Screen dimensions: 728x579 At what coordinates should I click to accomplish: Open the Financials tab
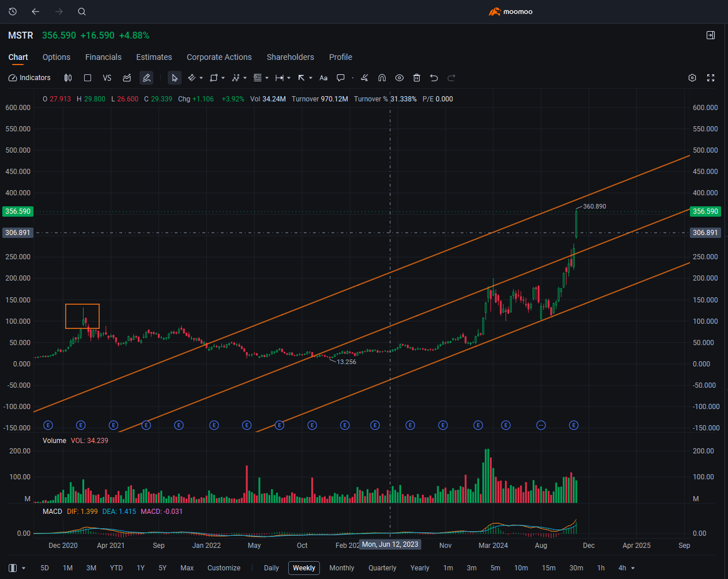point(103,57)
